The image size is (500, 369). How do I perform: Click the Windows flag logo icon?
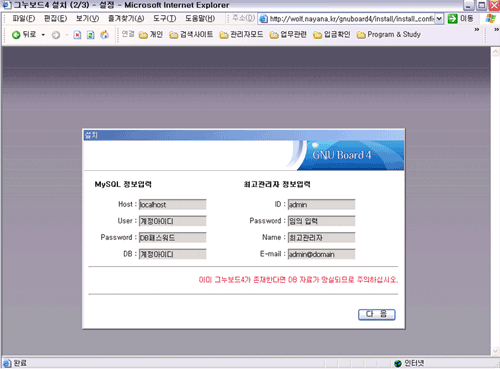coord(491,19)
